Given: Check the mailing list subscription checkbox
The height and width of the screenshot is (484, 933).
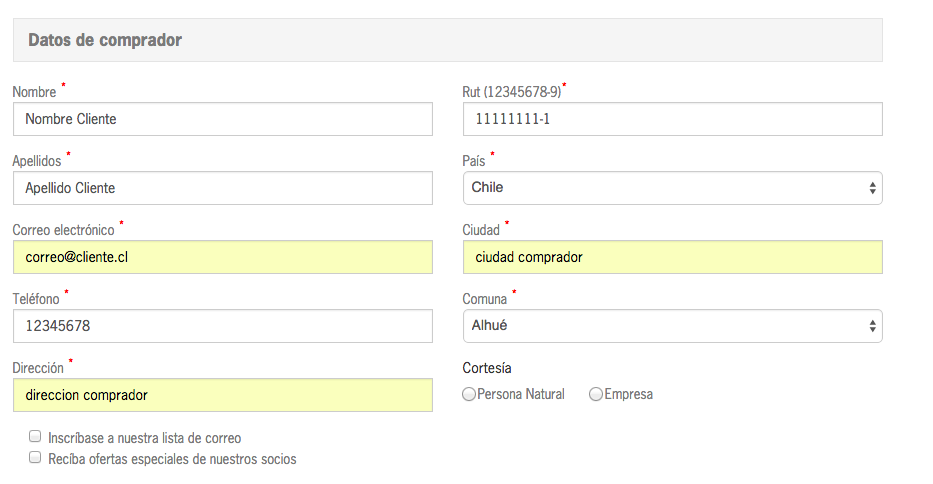Looking at the screenshot, I should tap(35, 437).
